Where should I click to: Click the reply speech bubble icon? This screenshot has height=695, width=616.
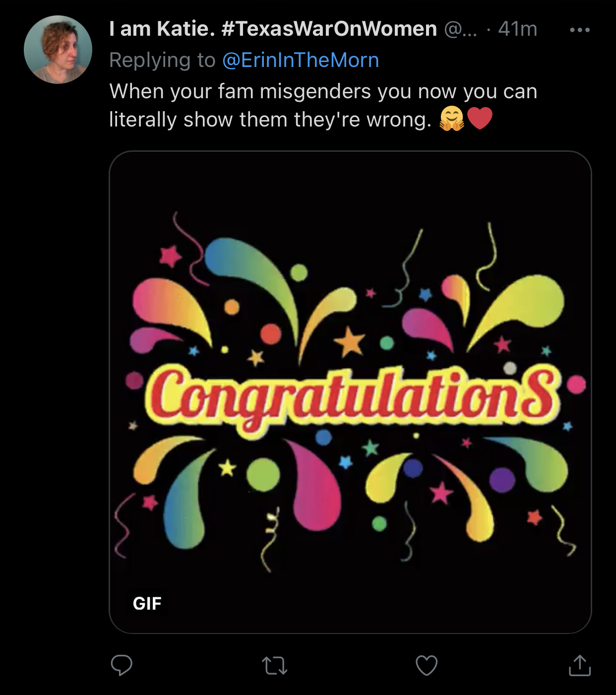122,665
